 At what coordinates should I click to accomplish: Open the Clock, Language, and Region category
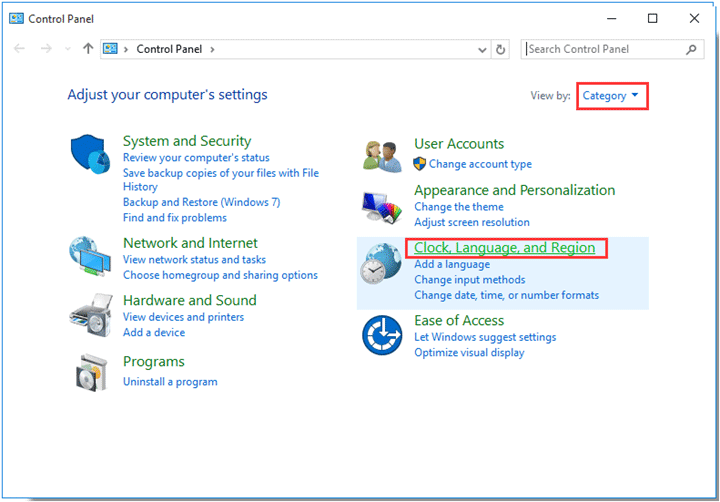[505, 248]
